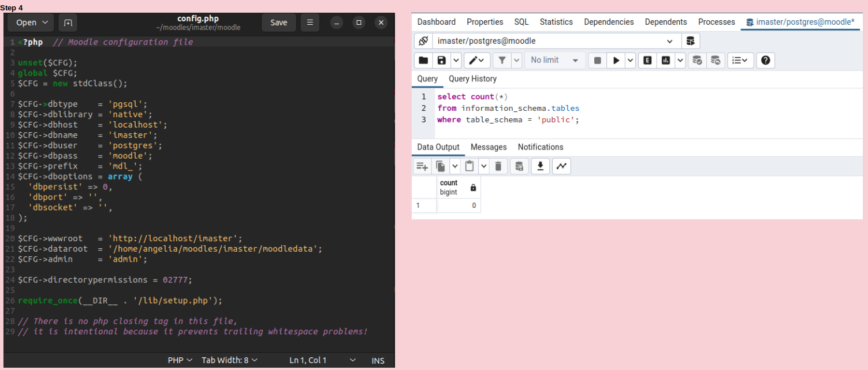
Task: Expand the execute options arrow
Action: 630,60
